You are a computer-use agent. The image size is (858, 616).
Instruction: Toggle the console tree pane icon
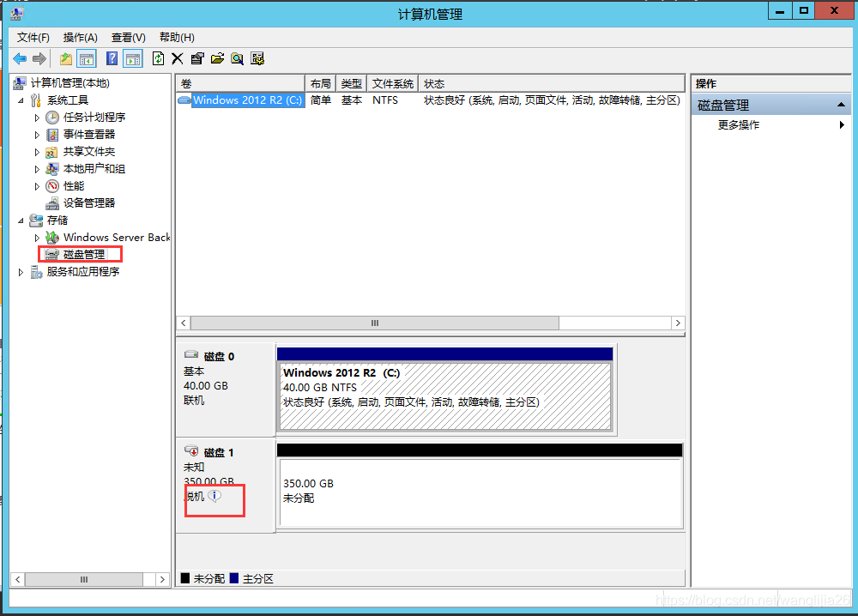pyautogui.click(x=87, y=58)
